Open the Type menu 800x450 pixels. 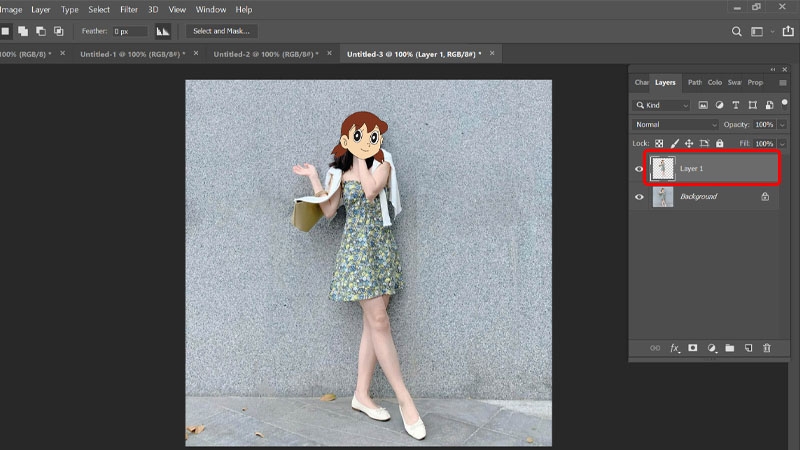(x=69, y=9)
